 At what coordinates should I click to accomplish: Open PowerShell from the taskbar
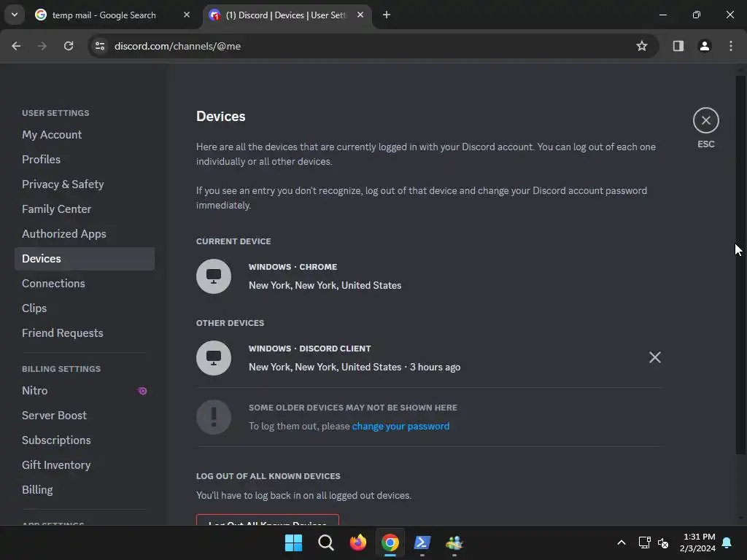(422, 542)
